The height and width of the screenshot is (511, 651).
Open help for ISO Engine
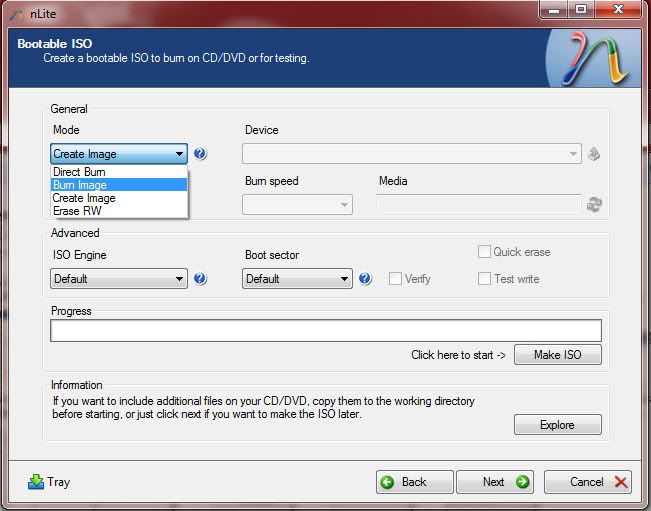coord(200,279)
